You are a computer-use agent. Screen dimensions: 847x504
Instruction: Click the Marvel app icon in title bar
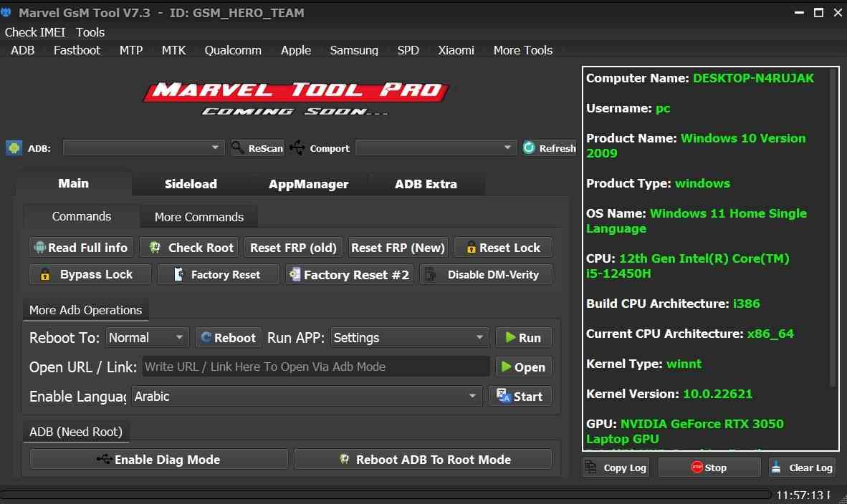(x=6, y=12)
